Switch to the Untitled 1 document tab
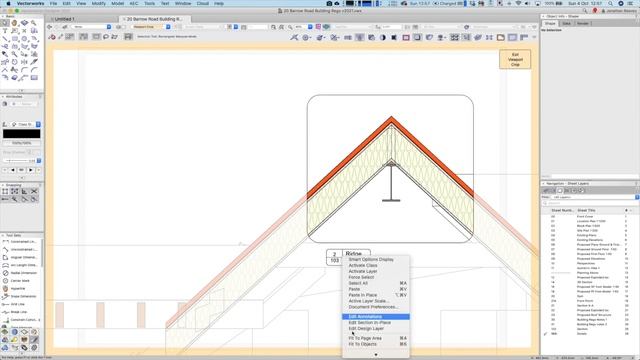The height and width of the screenshot is (360, 640). click(64, 19)
